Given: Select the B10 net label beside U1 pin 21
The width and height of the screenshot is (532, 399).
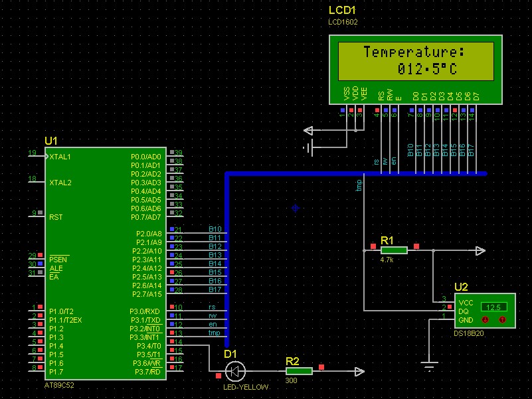Looking at the screenshot, I should point(215,229).
